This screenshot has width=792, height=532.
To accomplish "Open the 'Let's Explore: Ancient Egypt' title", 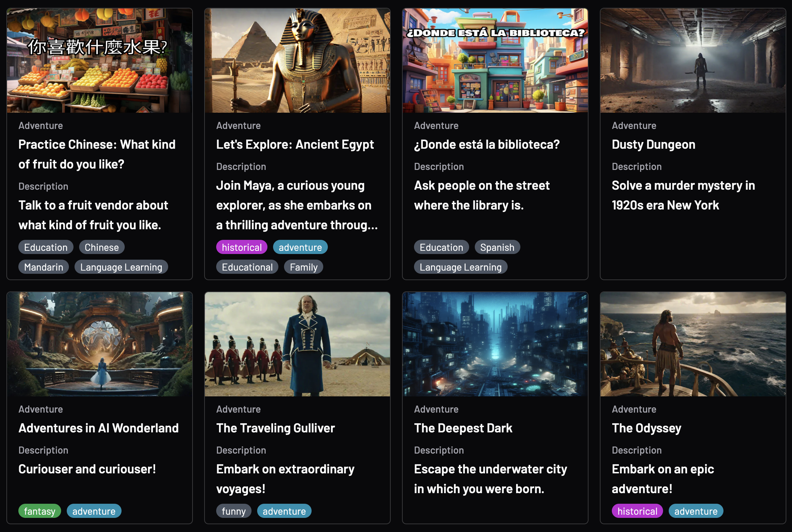I will [295, 144].
